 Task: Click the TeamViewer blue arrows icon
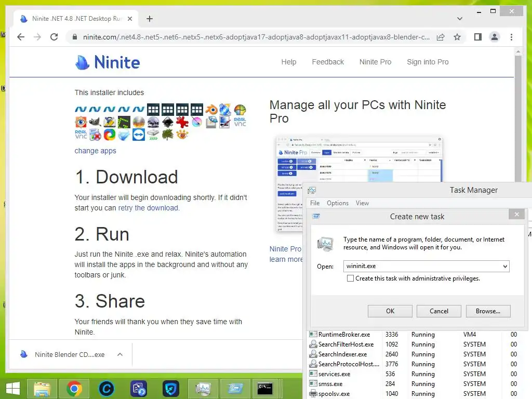pos(138,135)
